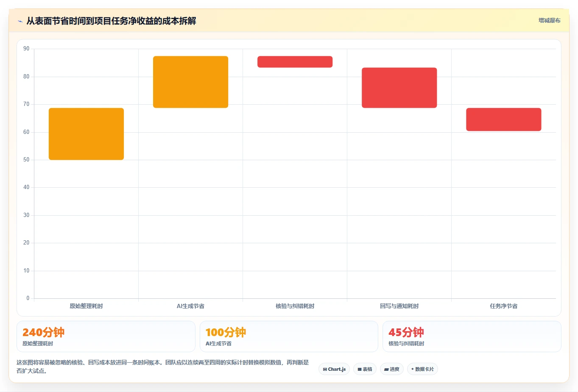Click the x-axis label 任务净节省
578x392 pixels.
click(503, 306)
